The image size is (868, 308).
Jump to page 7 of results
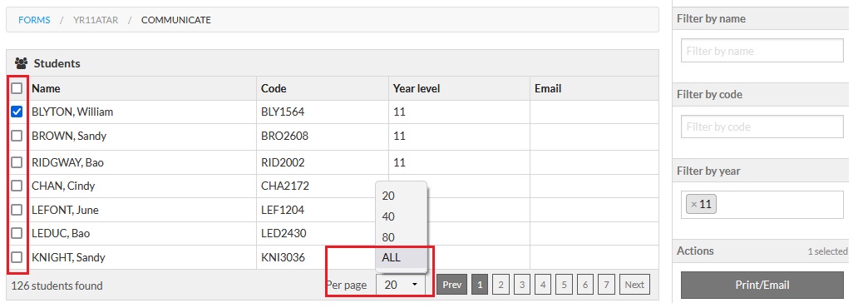pyautogui.click(x=606, y=285)
